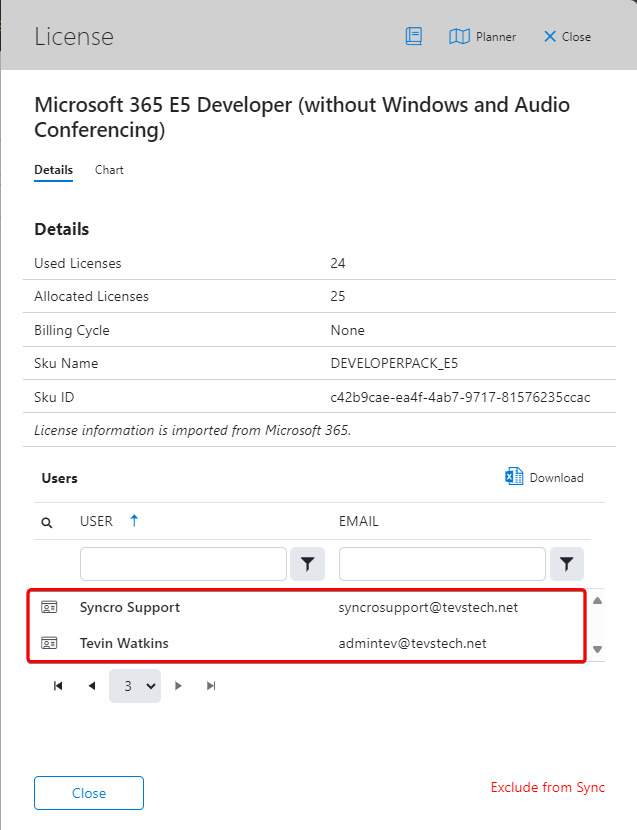Viewport: 637px width, 830px height.
Task: Click the Used Licenses value 24
Action: point(338,263)
